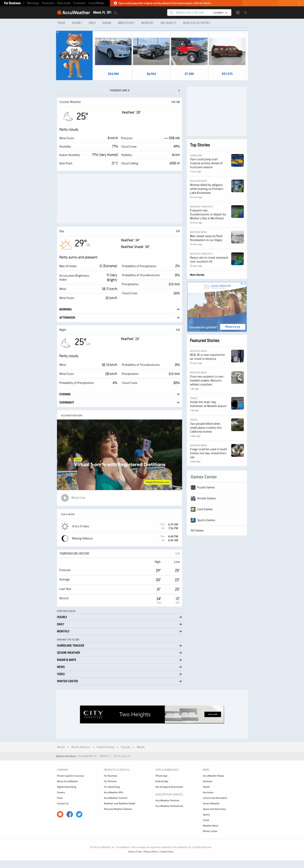The height and width of the screenshot is (868, 304).
Task: Open the Air Quality tab
Action: [168, 23]
